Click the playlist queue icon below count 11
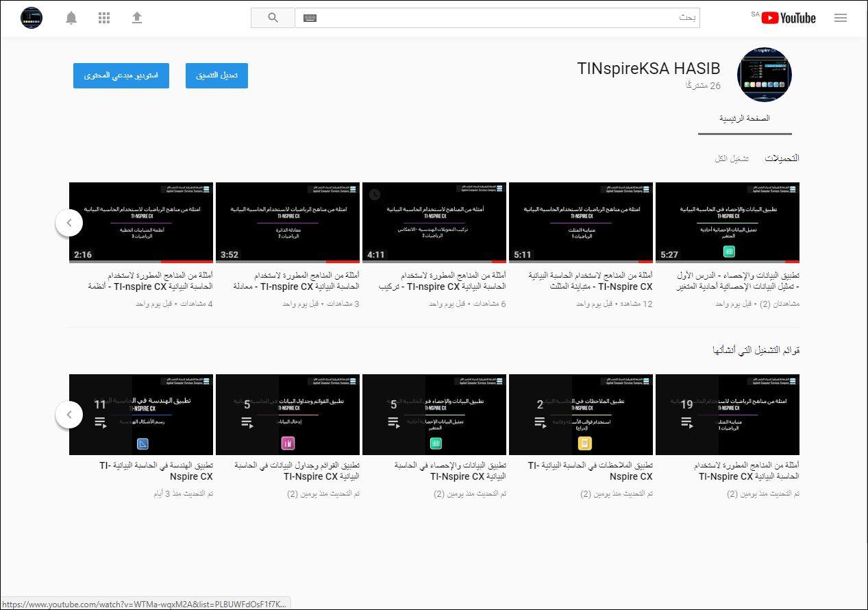The image size is (868, 610). 100,423
